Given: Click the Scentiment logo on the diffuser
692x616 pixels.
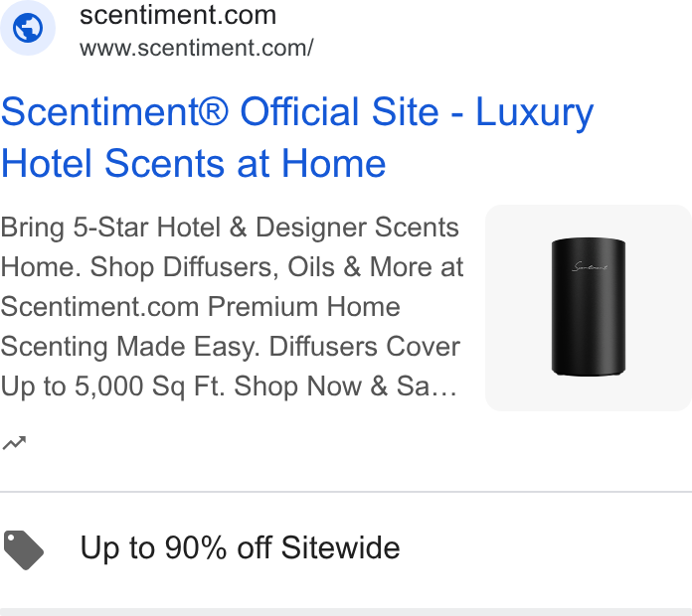Looking at the screenshot, I should (x=590, y=266).
